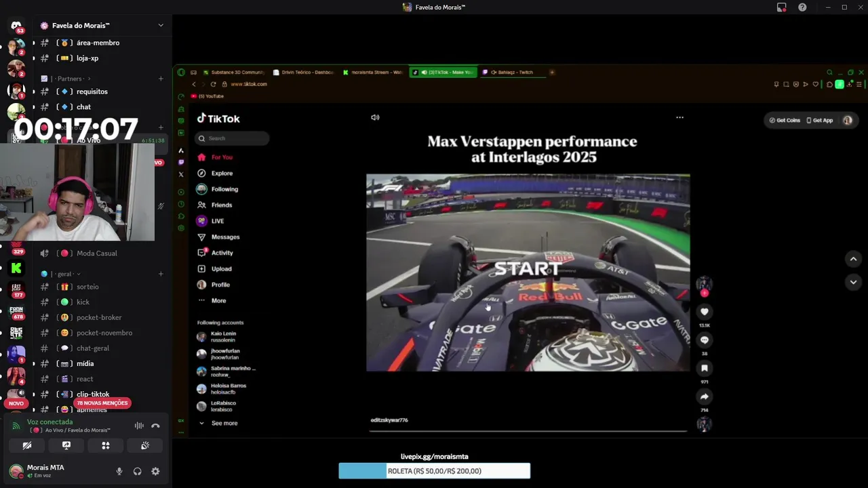Viewport: 868px width, 488px height.
Task: Seek on the TikTok video progress bar
Action: (528, 430)
